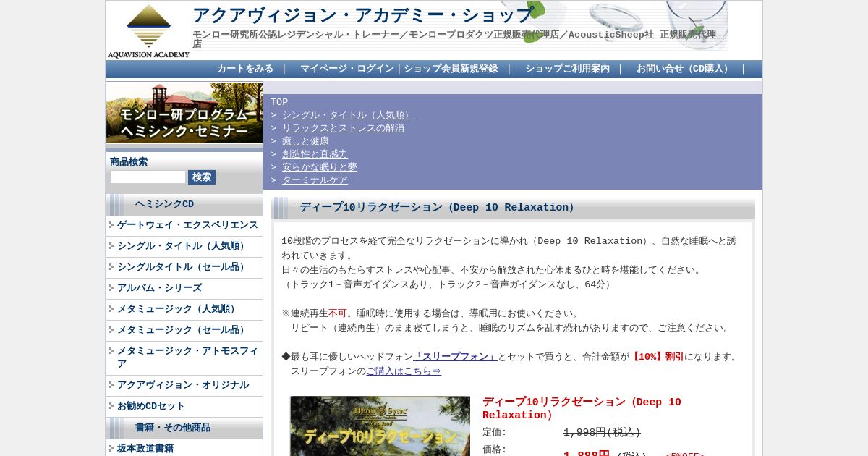The height and width of the screenshot is (456, 868).
Task: Open シングルタイトル（セール品） category
Action: tap(183, 267)
